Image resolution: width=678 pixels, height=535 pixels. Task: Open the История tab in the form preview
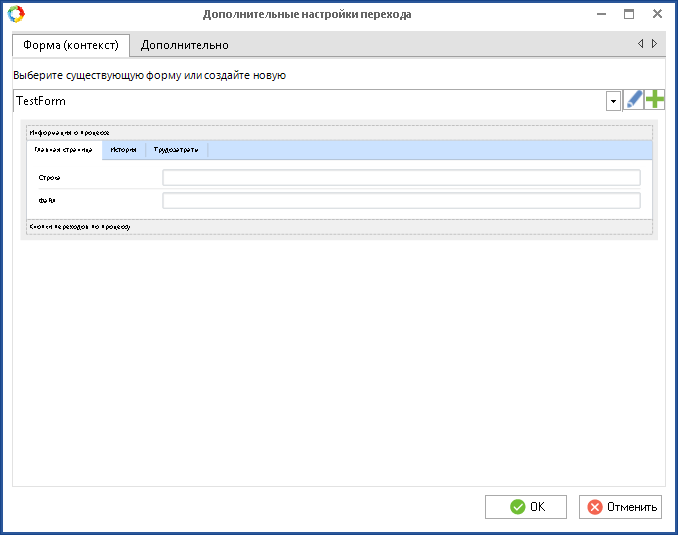tap(124, 150)
